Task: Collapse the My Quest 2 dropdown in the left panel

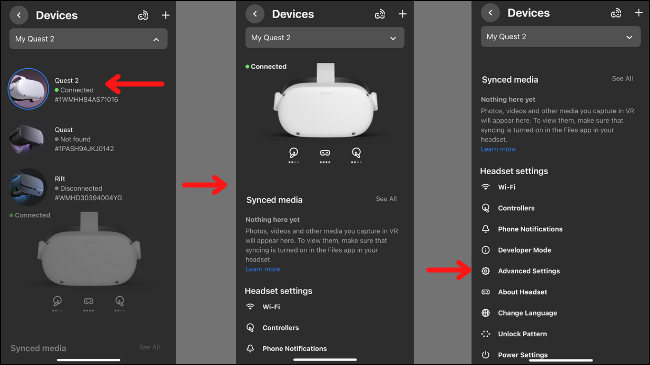Action: pos(88,39)
